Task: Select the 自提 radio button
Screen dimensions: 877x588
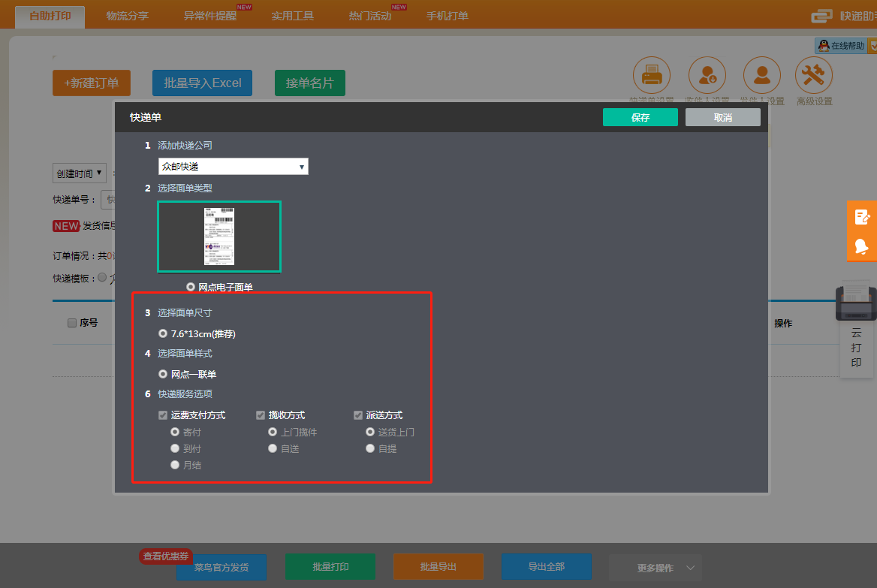Action: click(x=370, y=448)
